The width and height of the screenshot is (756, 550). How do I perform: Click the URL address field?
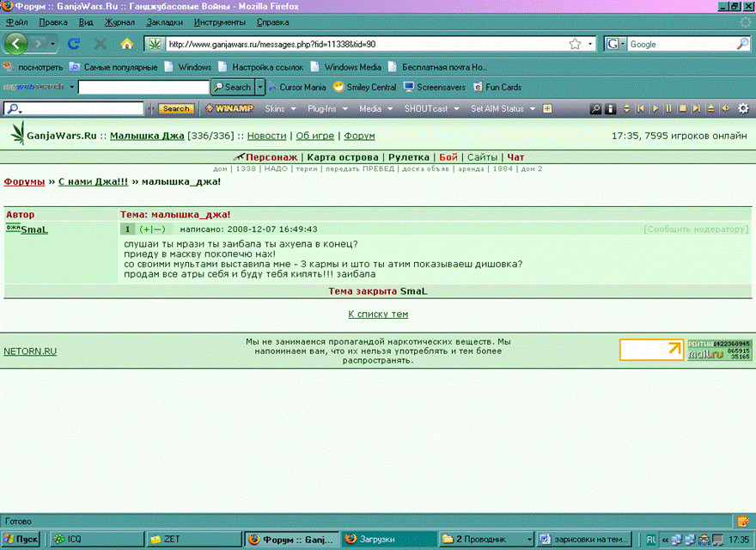point(367,44)
